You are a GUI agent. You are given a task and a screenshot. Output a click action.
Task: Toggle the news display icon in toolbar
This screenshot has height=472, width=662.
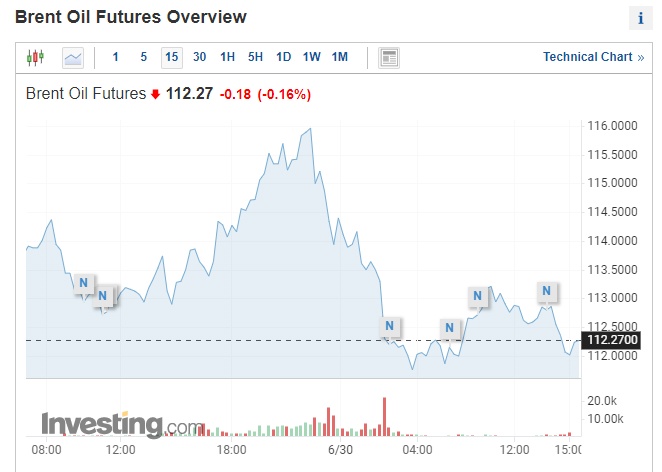coord(389,57)
